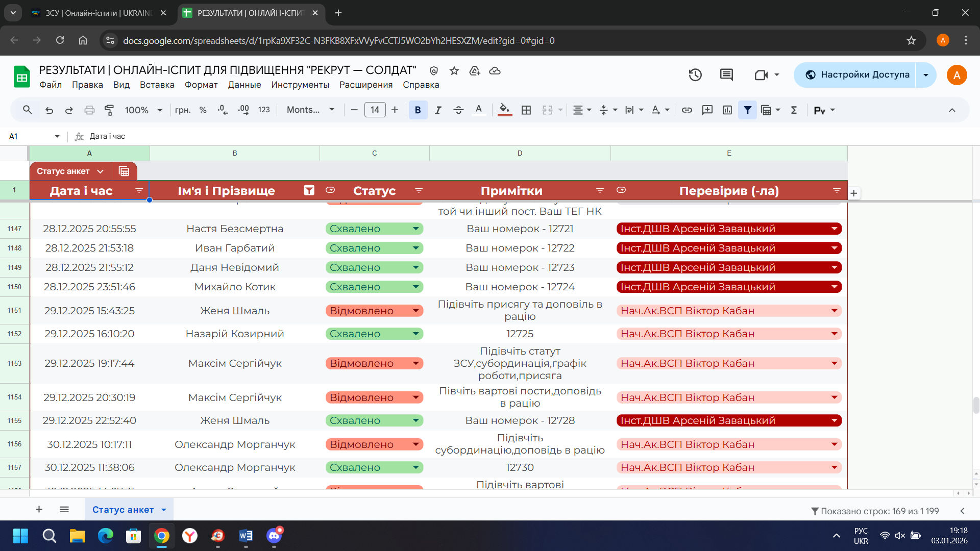The image size is (980, 551).
Task: Open the comments panel icon
Action: click(726, 75)
